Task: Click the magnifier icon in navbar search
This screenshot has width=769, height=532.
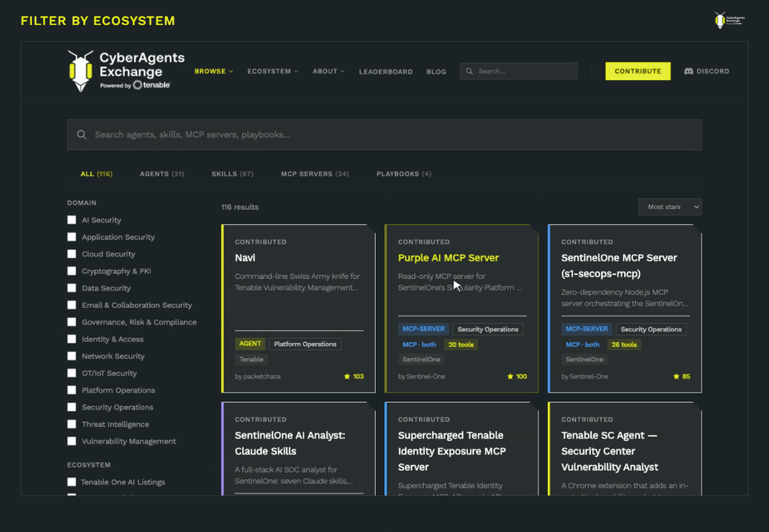Action: click(469, 71)
